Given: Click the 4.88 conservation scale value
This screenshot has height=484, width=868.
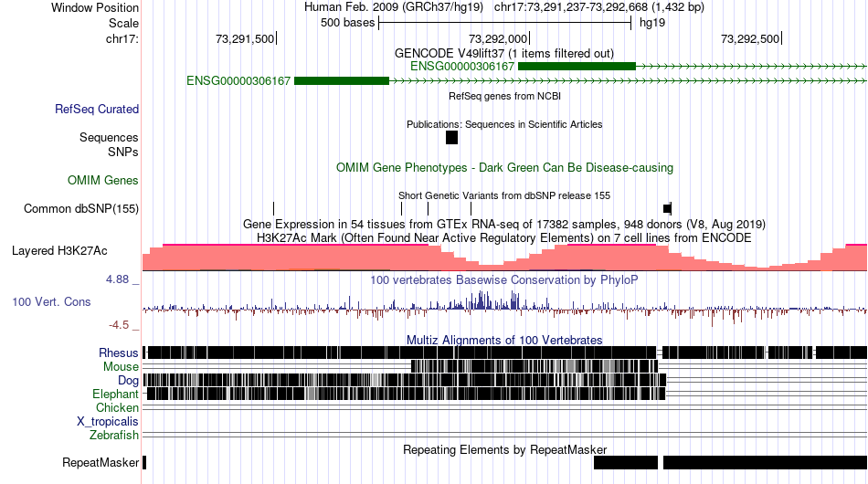Looking at the screenshot, I should point(117,279).
